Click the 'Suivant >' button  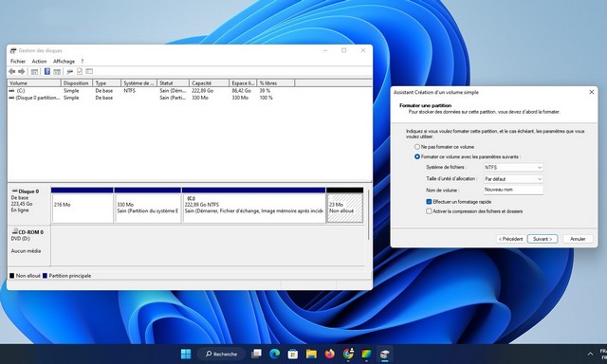point(543,239)
